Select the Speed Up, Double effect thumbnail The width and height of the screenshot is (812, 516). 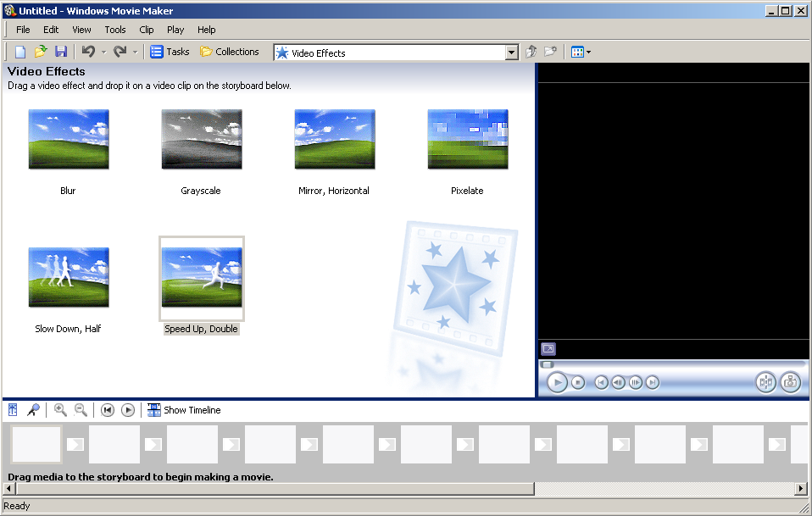click(202, 277)
